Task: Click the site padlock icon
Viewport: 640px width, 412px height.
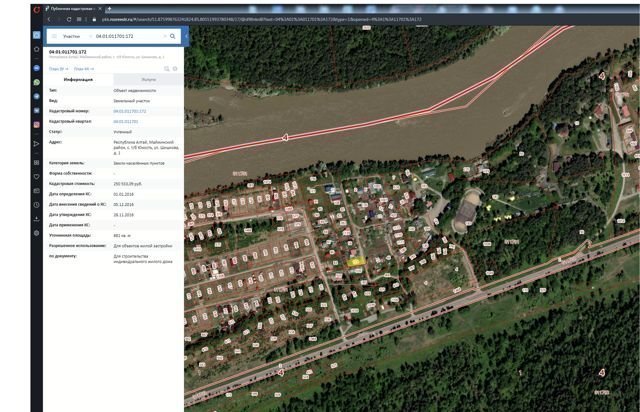Action: pyautogui.click(x=94, y=19)
